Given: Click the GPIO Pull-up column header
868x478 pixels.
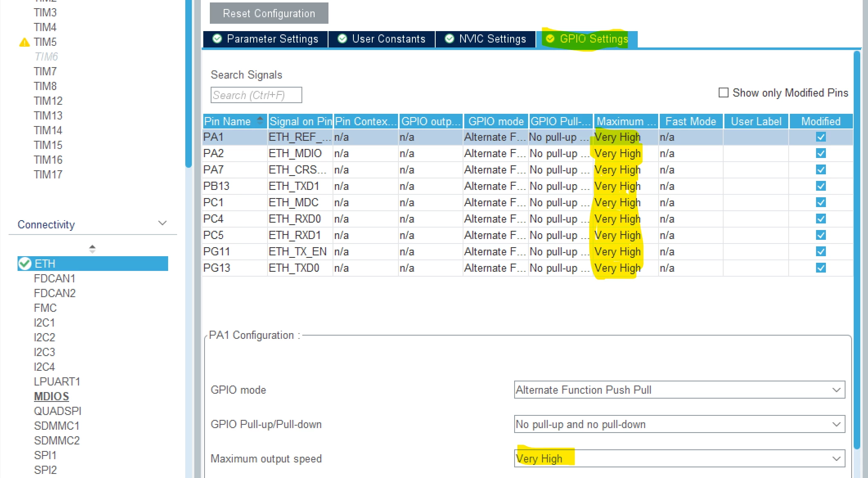Looking at the screenshot, I should 561,121.
